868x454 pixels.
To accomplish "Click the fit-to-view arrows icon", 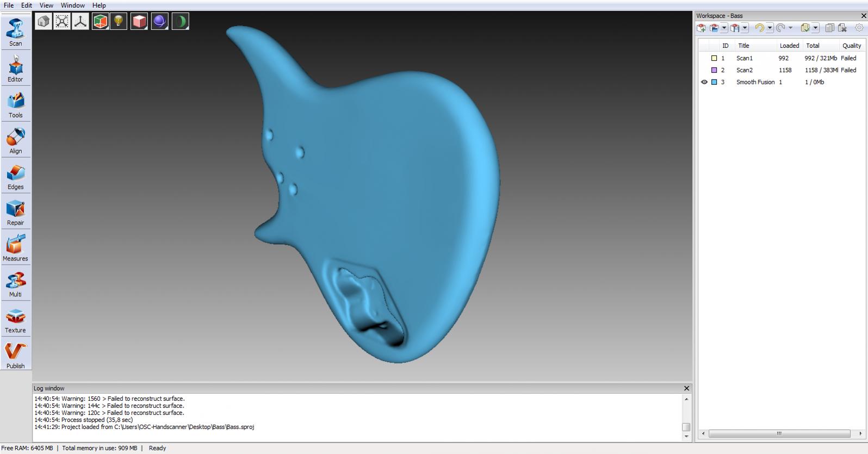I will [62, 21].
